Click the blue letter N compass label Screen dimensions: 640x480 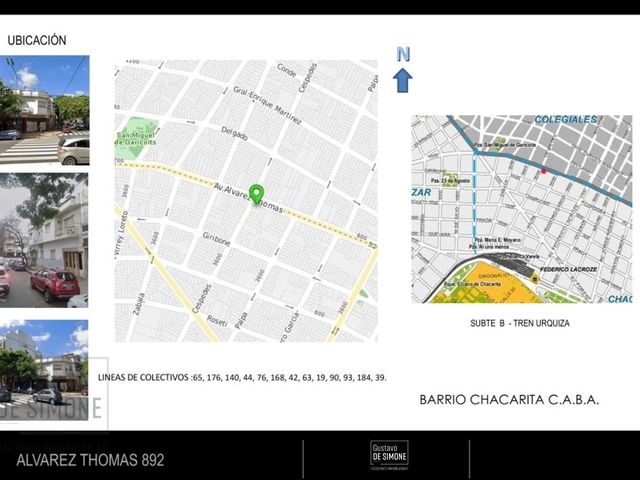coord(403,54)
